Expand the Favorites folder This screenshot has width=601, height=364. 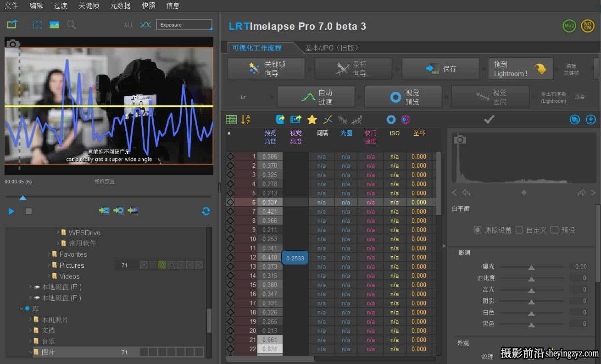coord(49,254)
